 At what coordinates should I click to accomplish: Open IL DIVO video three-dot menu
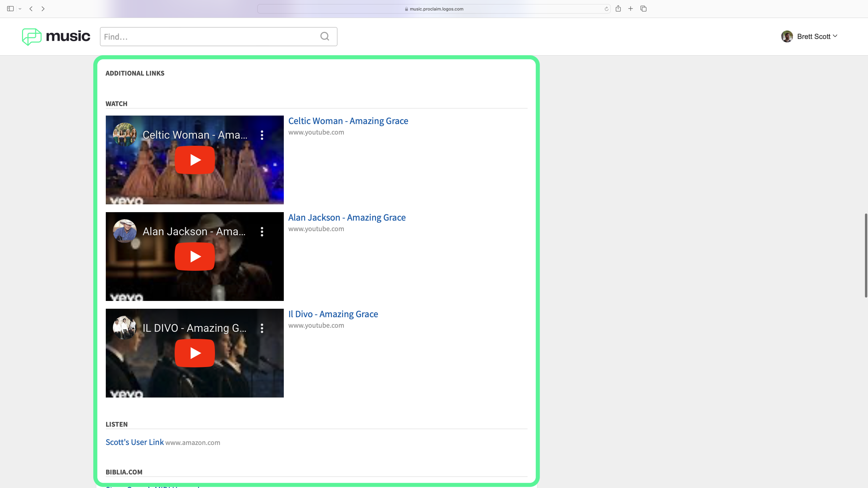coord(262,328)
